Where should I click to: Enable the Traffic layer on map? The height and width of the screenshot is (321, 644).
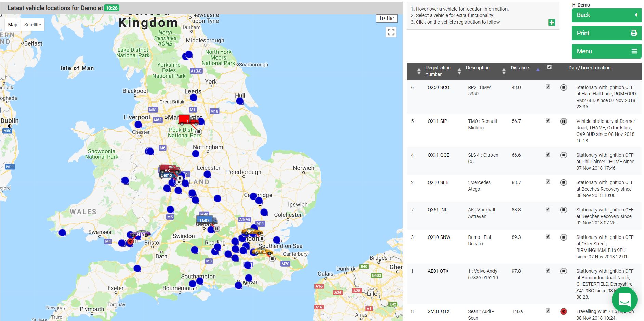click(386, 18)
